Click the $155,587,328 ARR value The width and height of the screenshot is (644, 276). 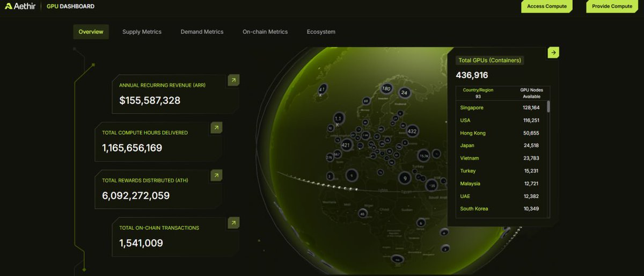point(150,100)
